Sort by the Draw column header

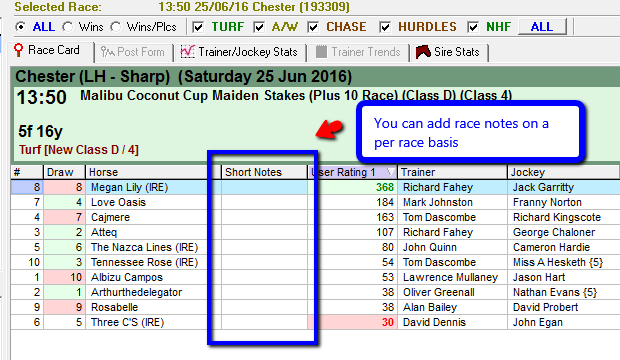point(64,172)
